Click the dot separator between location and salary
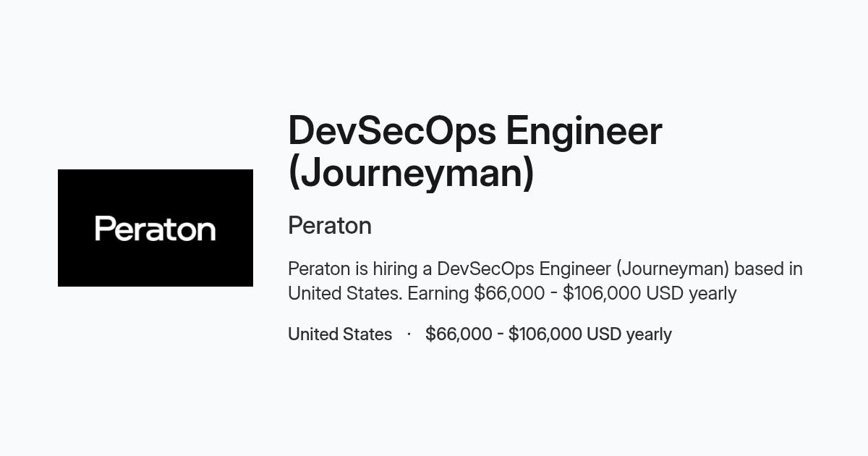The image size is (868, 456). coord(409,334)
